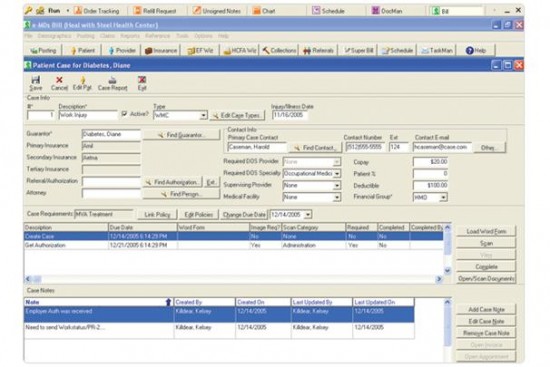Click the Super Bill toolbar button
Image resolution: width=550 pixels, height=367 pixels.
[x=358, y=51]
